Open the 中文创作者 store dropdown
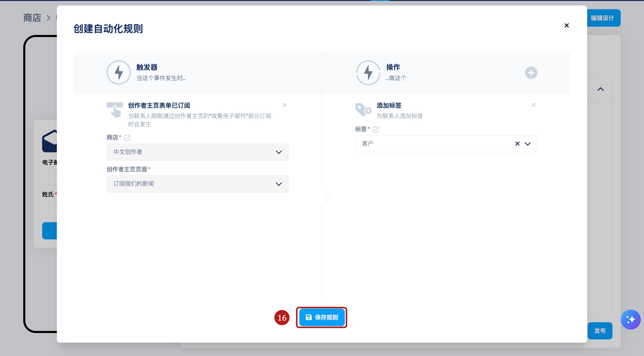 click(197, 152)
